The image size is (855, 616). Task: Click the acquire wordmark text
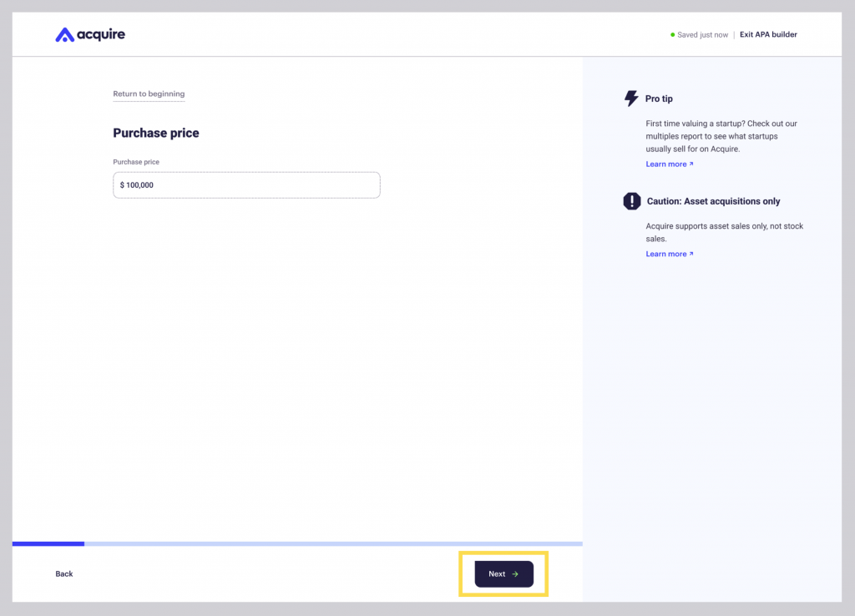click(101, 35)
